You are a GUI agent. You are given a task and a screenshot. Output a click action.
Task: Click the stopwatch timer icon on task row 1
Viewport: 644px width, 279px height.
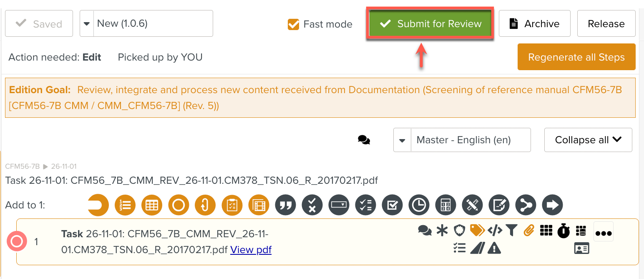pyautogui.click(x=563, y=230)
